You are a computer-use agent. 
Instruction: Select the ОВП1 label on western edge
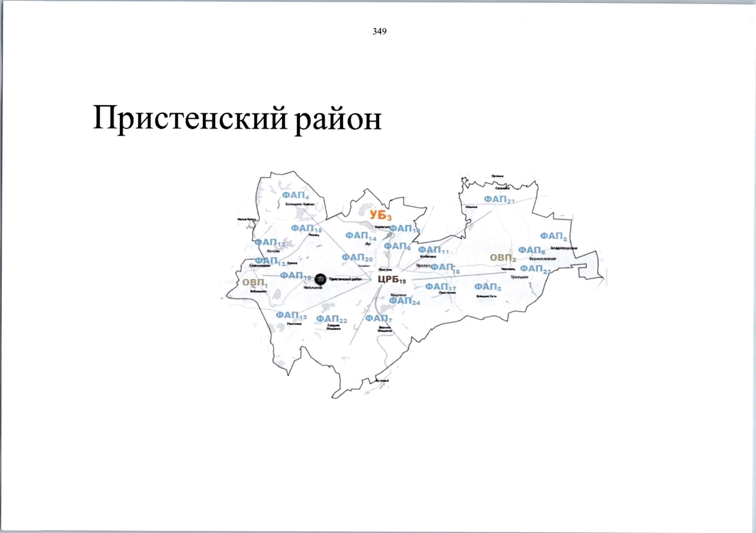[254, 282]
